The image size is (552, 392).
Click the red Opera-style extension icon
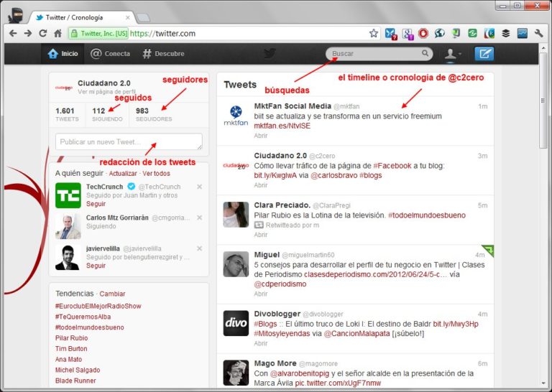click(x=423, y=34)
